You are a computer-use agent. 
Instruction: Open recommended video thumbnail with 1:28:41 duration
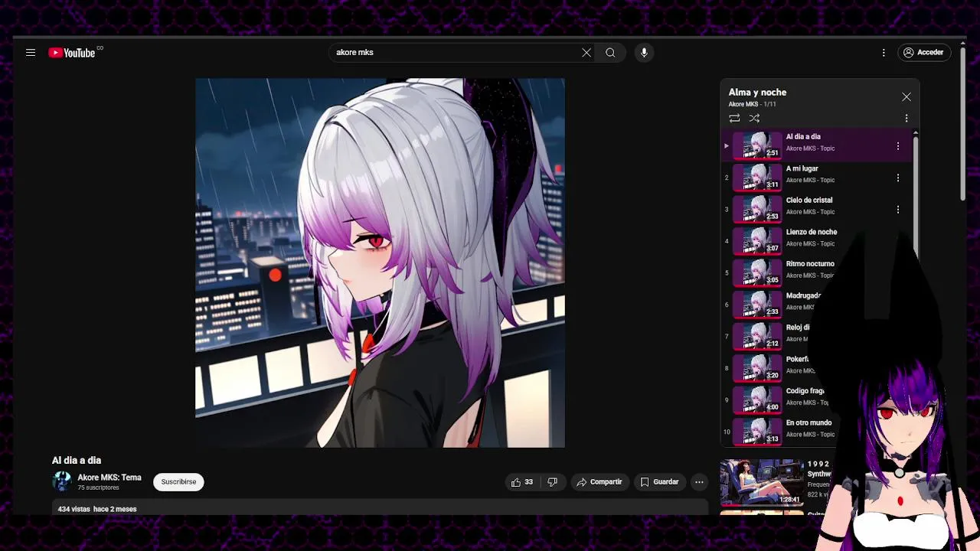(x=762, y=483)
